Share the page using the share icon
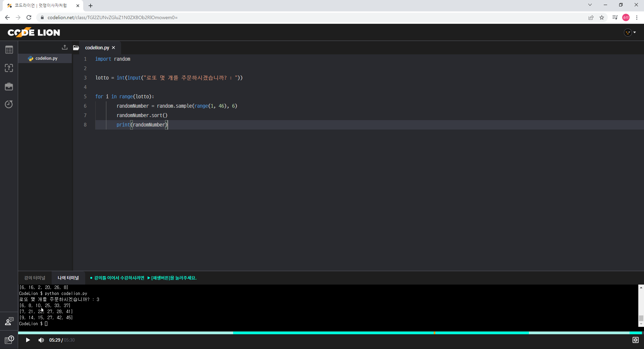This screenshot has width=644, height=349. pos(591,17)
